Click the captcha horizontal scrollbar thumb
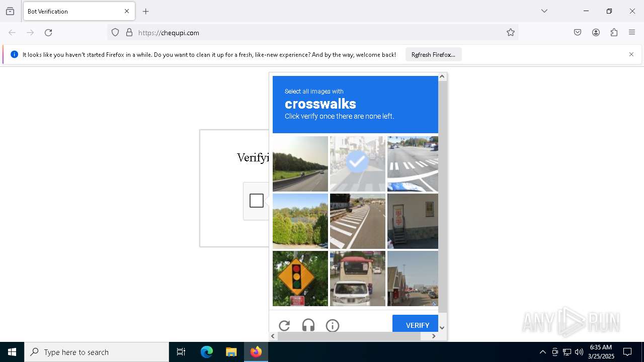Image resolution: width=644 pixels, height=362 pixels. click(x=349, y=336)
